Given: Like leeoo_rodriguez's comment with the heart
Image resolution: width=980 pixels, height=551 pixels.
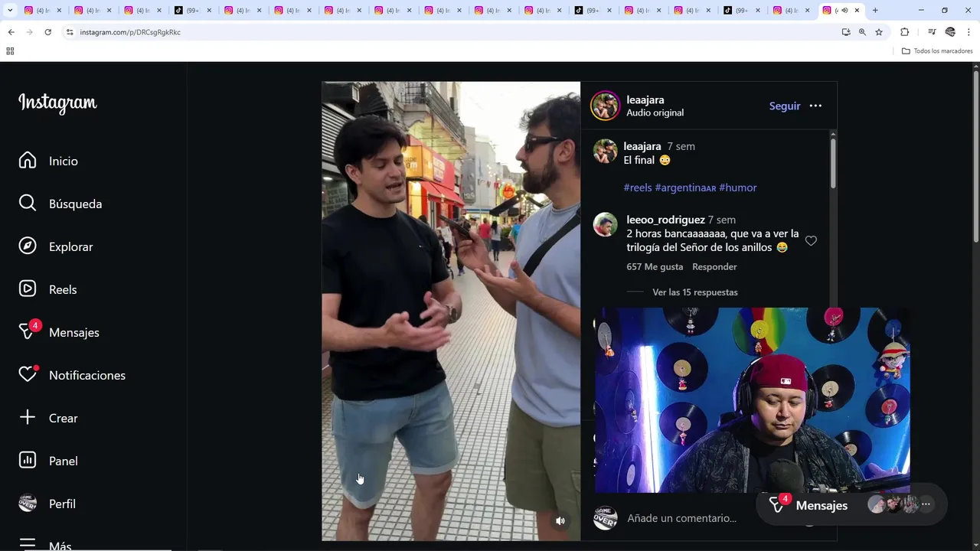Looking at the screenshot, I should (811, 241).
